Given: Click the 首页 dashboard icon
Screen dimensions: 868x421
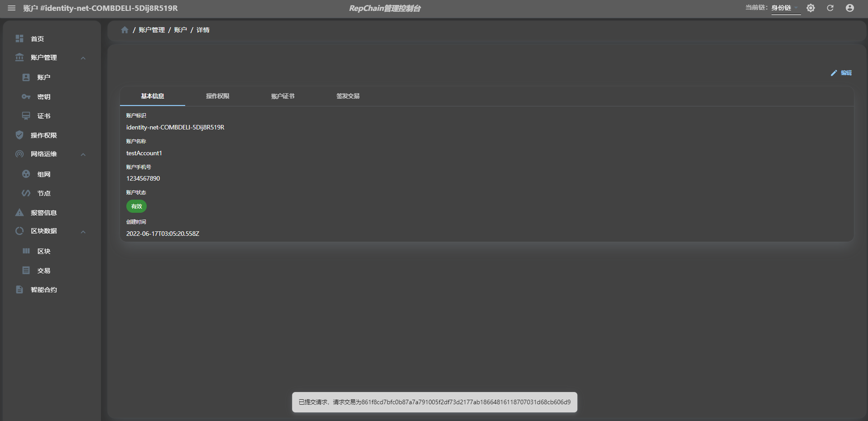Looking at the screenshot, I should pyautogui.click(x=19, y=38).
